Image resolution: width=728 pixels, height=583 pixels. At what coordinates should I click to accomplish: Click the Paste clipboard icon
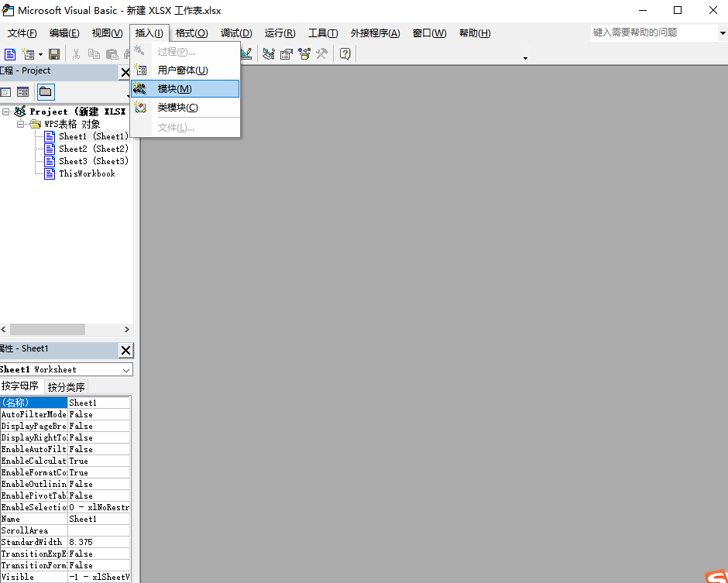[112, 54]
